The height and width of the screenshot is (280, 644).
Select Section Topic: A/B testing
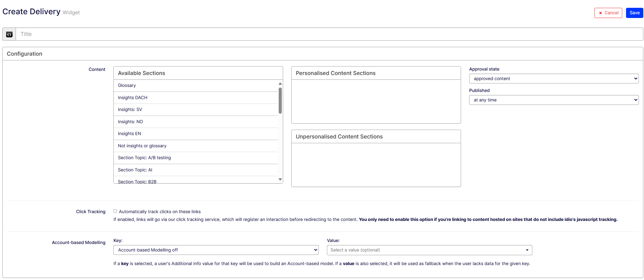196,158
